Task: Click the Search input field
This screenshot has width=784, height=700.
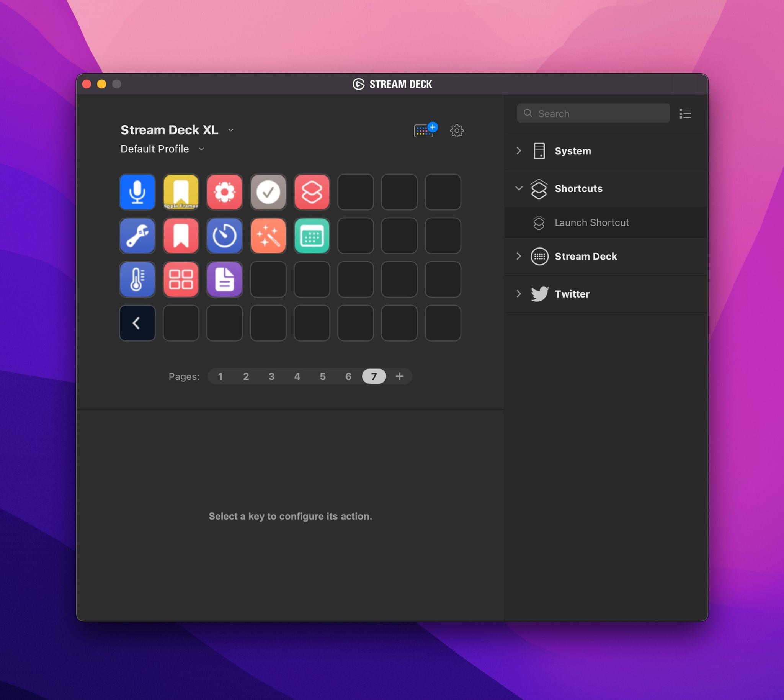Action: point(593,113)
